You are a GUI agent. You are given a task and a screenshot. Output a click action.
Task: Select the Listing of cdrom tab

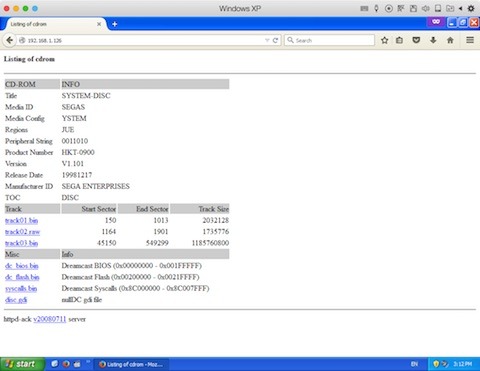(x=53, y=24)
